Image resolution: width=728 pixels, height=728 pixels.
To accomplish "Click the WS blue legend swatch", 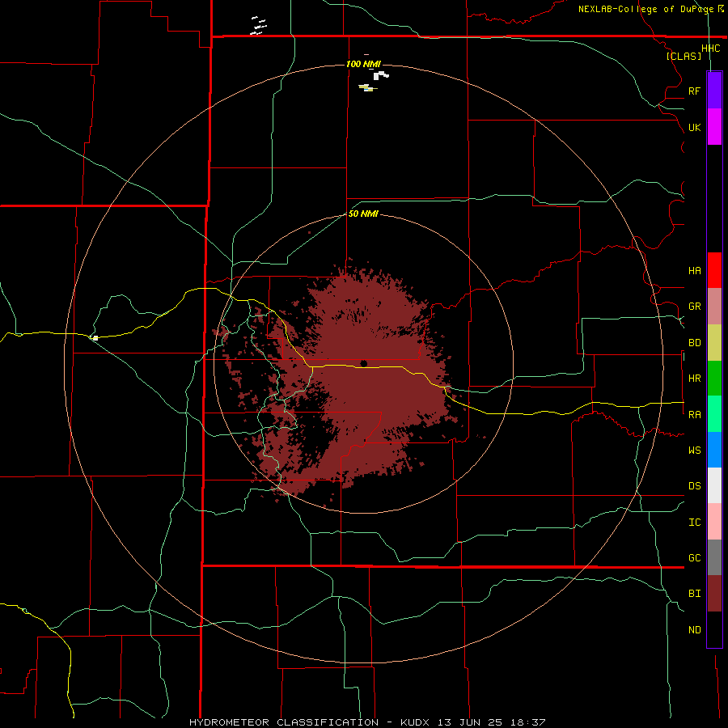I will click(x=714, y=450).
